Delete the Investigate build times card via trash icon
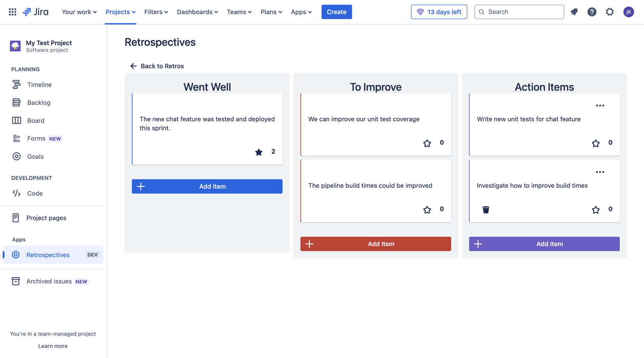This screenshot has width=644, height=358. (x=486, y=210)
